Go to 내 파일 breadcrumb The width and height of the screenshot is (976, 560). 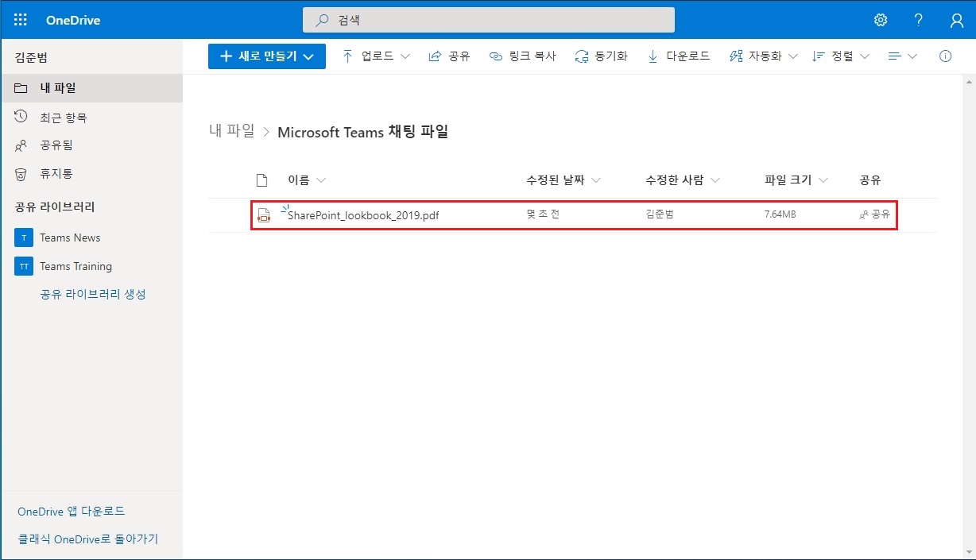[x=232, y=131]
